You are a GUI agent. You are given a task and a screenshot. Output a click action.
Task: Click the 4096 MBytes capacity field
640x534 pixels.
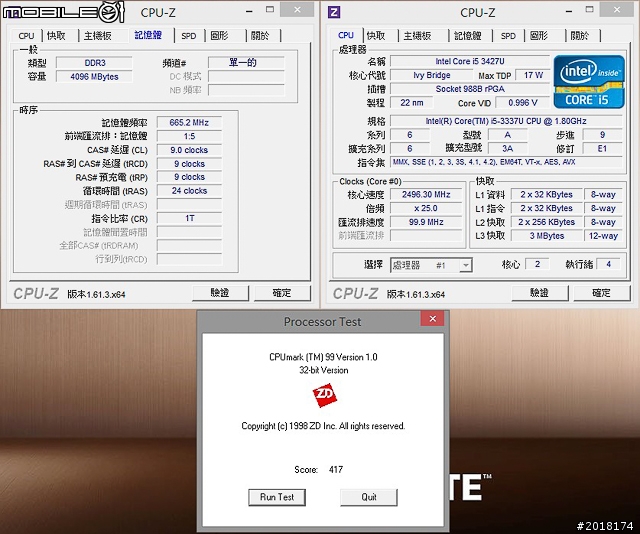(x=94, y=77)
